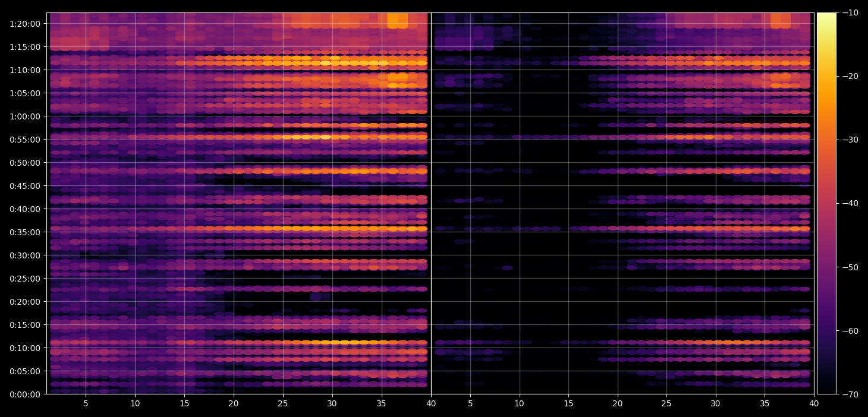This screenshot has width=868, height=417.
Task: Click the 0:00:00 y-axis tick label
Action: (x=25, y=394)
